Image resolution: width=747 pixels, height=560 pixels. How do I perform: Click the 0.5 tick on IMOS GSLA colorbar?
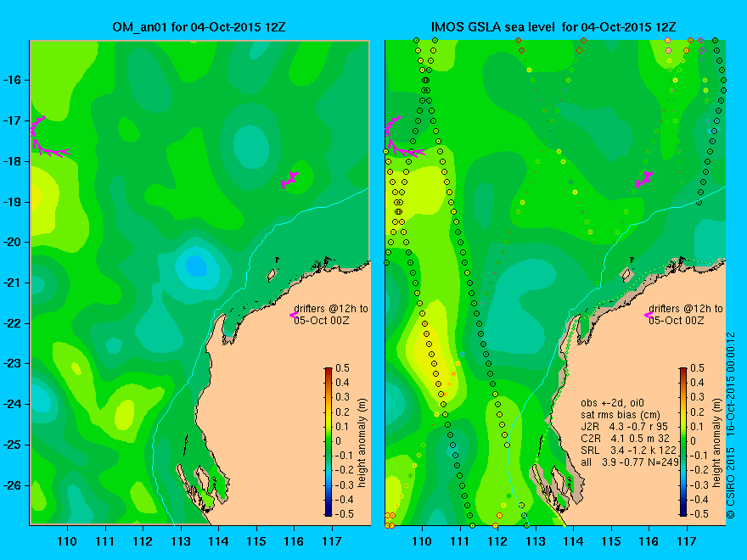tap(698, 368)
